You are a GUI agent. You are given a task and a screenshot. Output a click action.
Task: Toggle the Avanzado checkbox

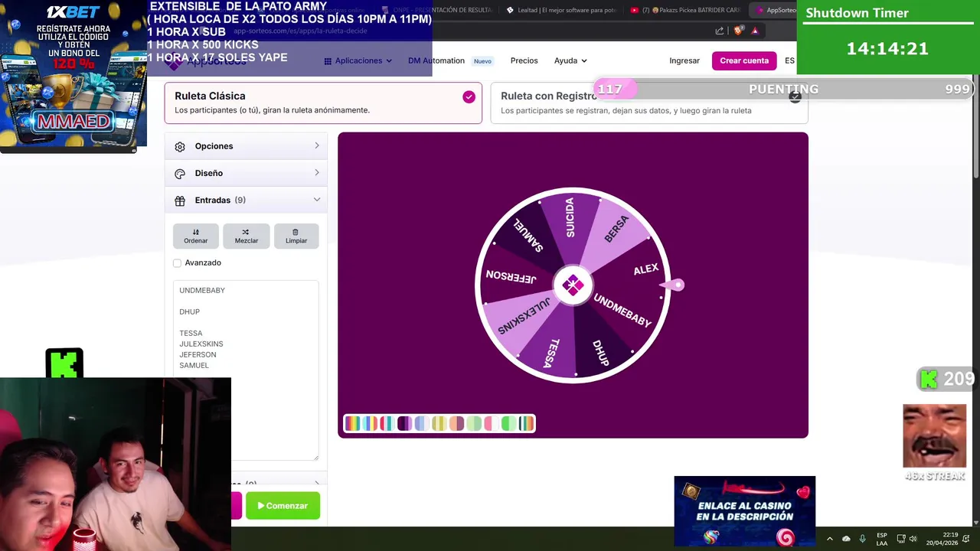(x=178, y=262)
